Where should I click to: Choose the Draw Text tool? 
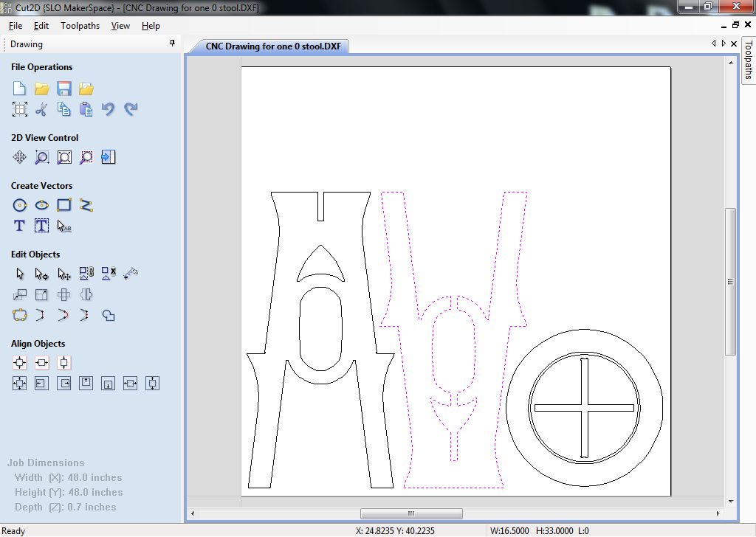click(x=19, y=226)
